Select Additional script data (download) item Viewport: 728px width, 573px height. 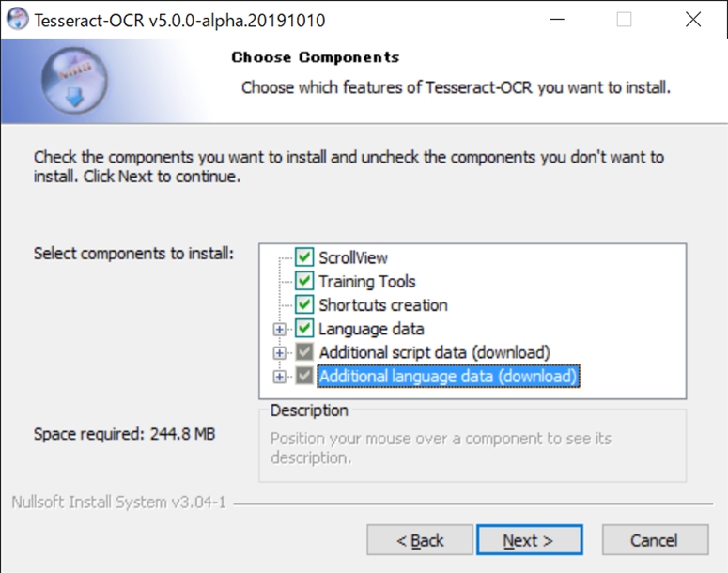[434, 352]
